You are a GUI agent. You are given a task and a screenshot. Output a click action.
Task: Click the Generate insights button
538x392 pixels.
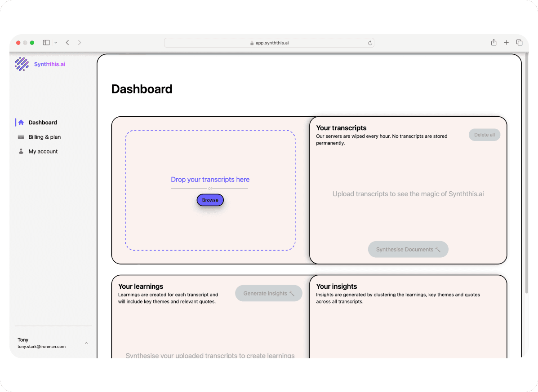point(268,293)
